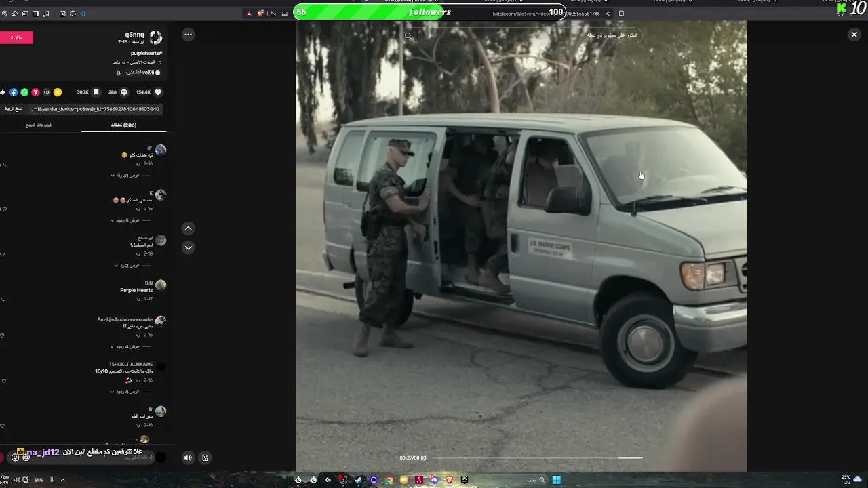This screenshot has width=868, height=488.
Task: Open comments via the speech bubble icon
Action: click(x=123, y=92)
